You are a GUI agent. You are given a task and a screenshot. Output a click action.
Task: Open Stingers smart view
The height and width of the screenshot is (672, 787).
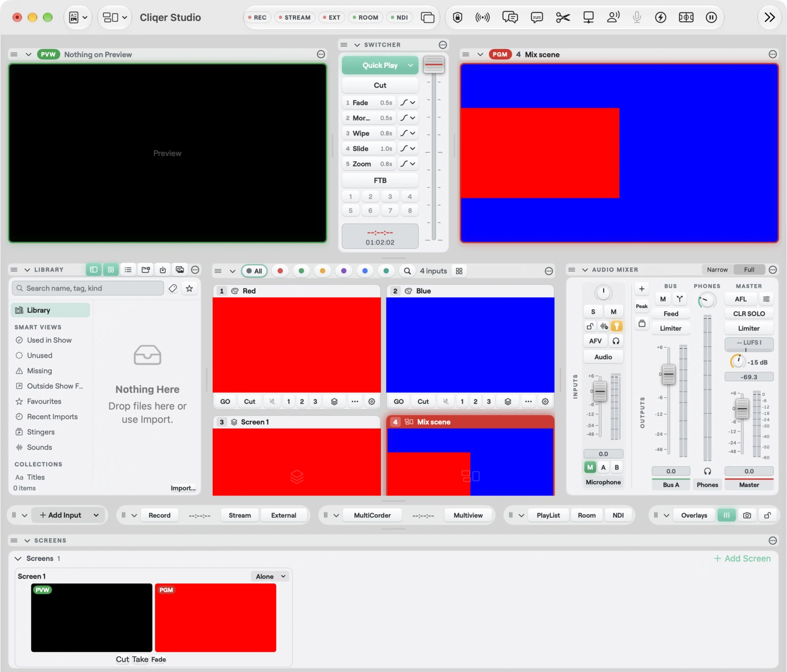click(x=41, y=432)
